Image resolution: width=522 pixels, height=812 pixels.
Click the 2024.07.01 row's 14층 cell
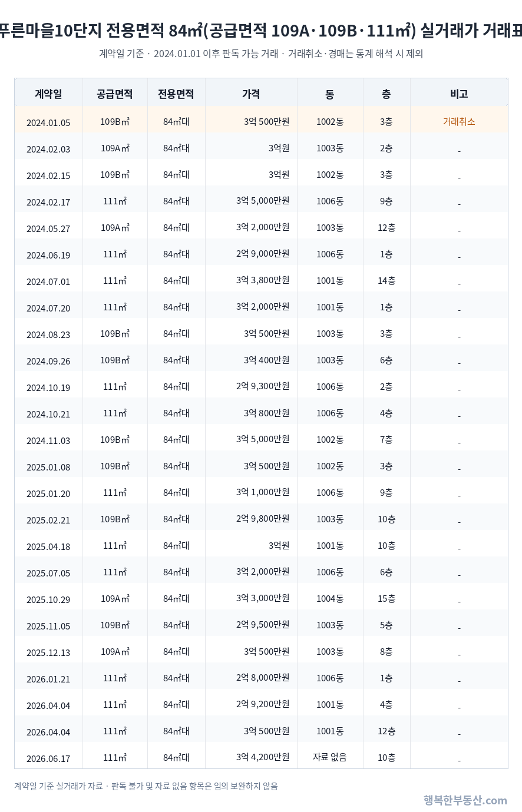click(386, 281)
